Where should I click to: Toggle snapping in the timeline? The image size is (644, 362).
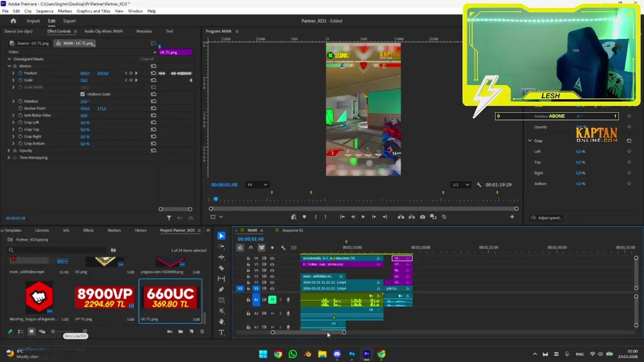pyautogui.click(x=251, y=247)
